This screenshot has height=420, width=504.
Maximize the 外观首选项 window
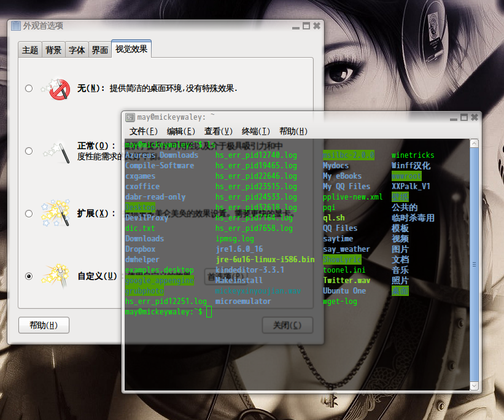coord(306,26)
